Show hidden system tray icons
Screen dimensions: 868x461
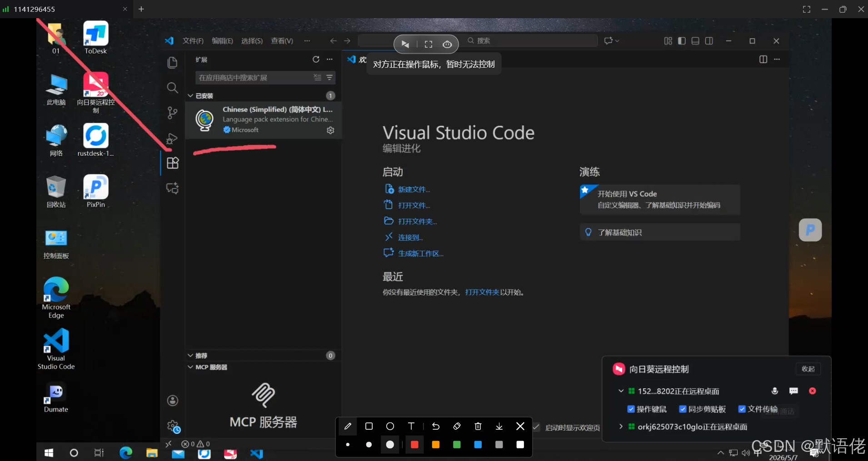(x=720, y=453)
